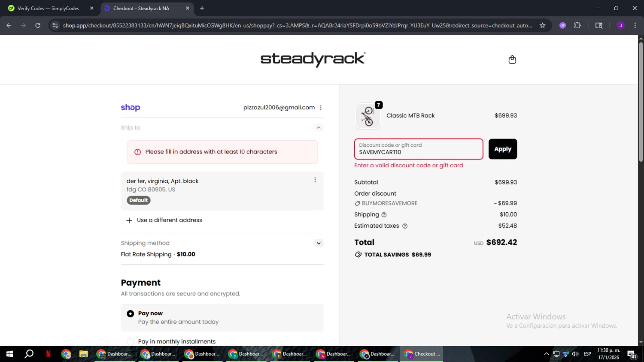Focus the discount code input field
Screen dimensions: 644x362
click(x=419, y=149)
